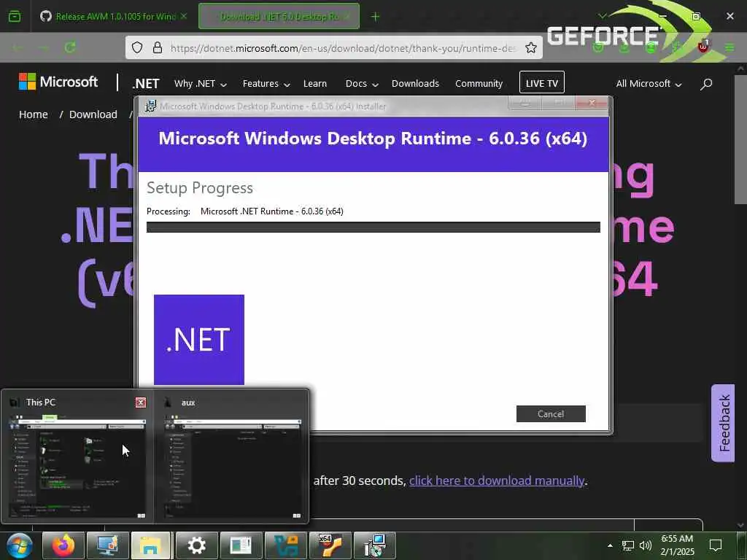This screenshot has width=747, height=560.
Task: Reload the page with the refresh icon
Action: click(70, 47)
